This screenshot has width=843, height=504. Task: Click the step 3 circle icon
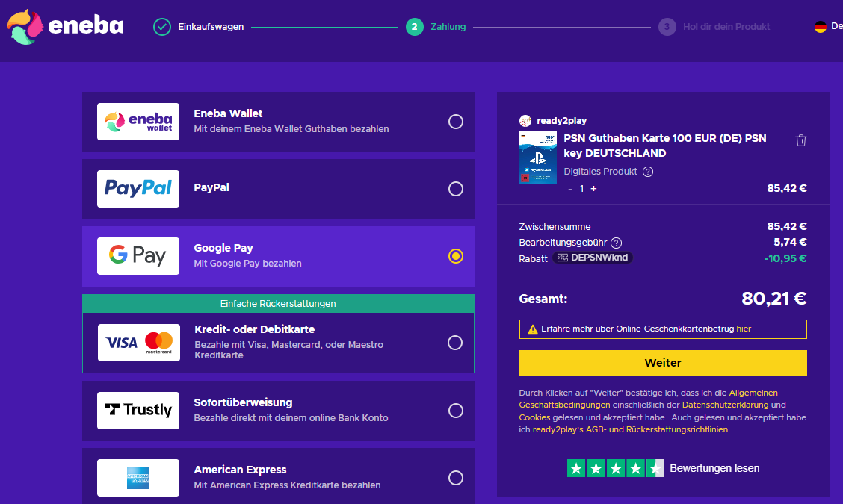coord(667,27)
